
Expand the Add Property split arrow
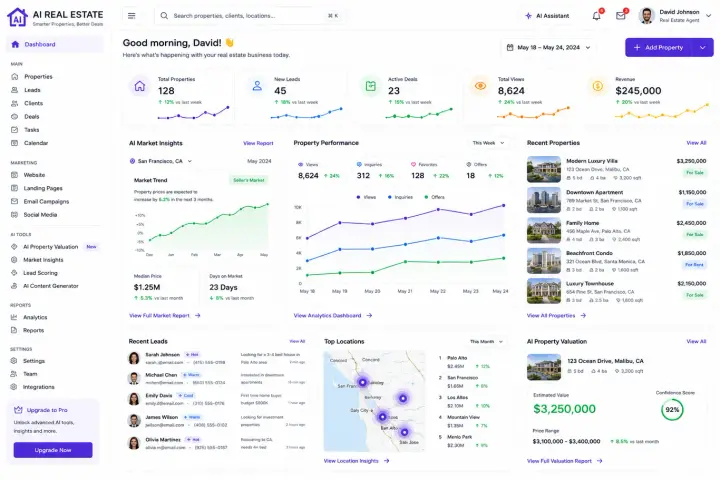click(x=703, y=47)
